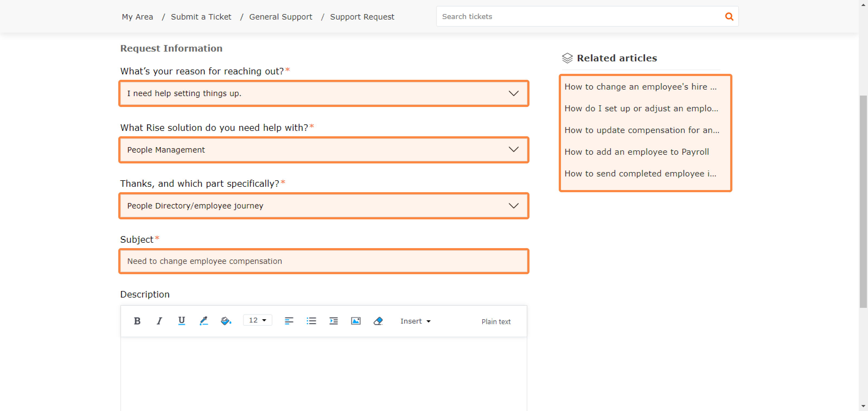Open the People Directory/employee journey dropdown

(x=324, y=206)
